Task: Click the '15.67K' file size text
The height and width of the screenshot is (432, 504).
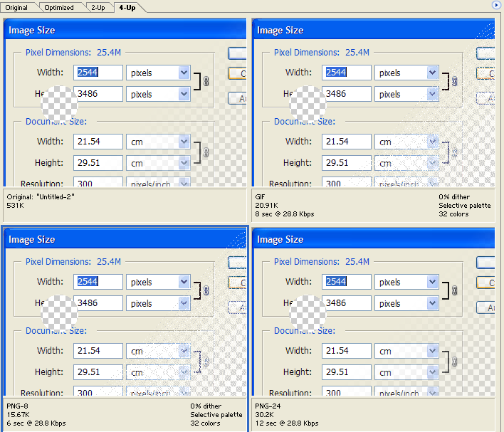Action: pos(18,415)
